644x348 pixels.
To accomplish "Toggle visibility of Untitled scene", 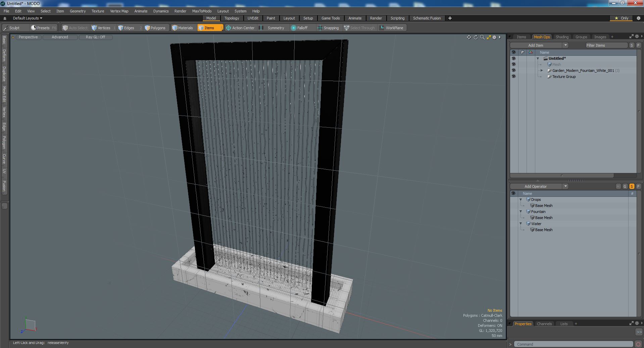I will 513,58.
